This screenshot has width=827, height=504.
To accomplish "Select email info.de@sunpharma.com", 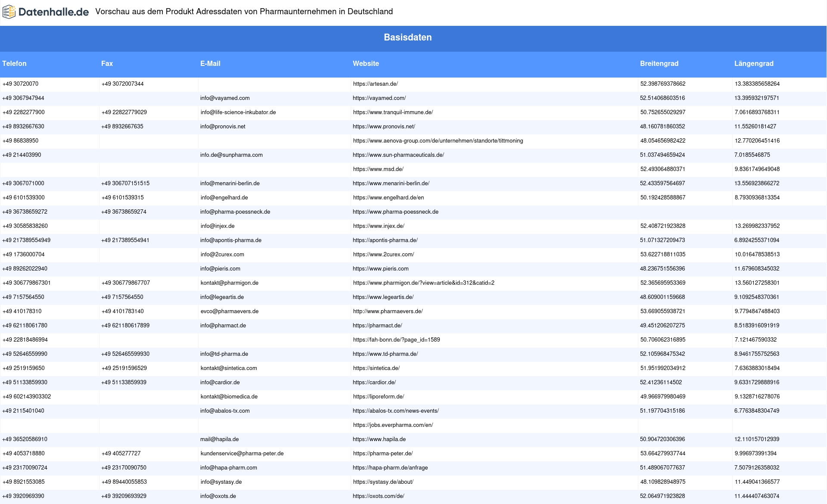I will tap(231, 155).
